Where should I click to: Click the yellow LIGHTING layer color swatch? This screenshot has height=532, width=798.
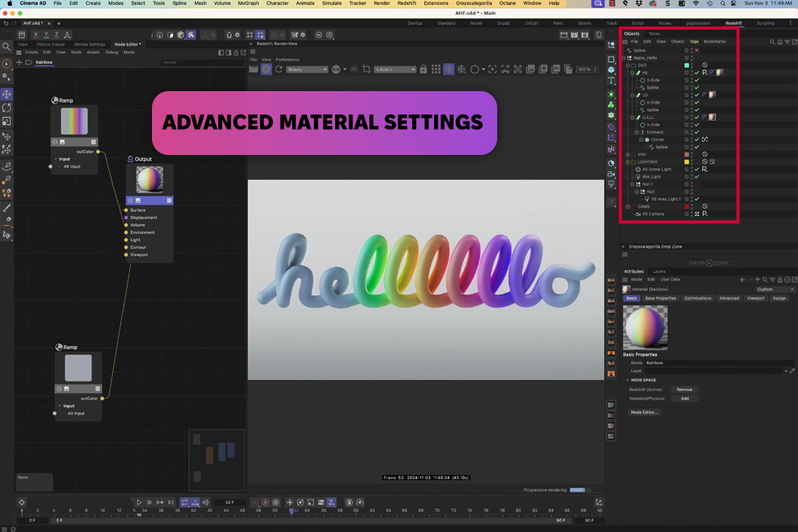click(x=687, y=162)
